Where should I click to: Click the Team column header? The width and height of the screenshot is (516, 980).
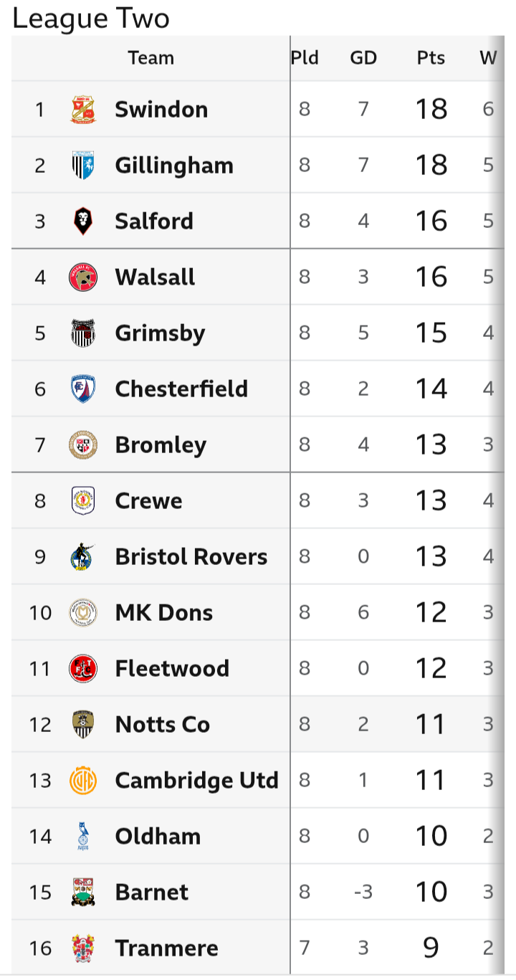[151, 58]
